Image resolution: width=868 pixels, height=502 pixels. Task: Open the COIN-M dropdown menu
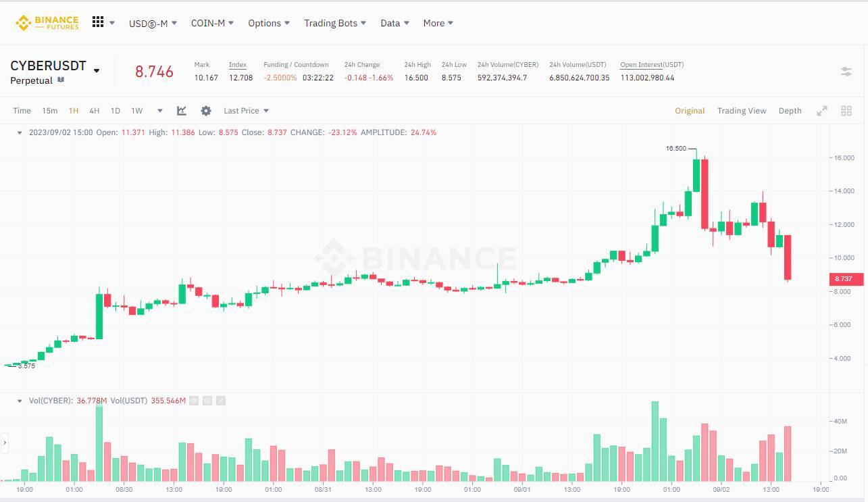212,23
